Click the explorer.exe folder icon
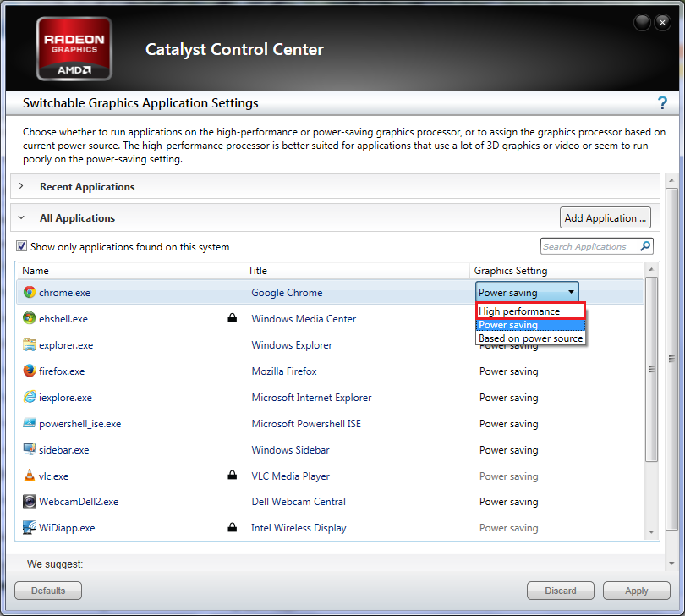 pos(30,344)
